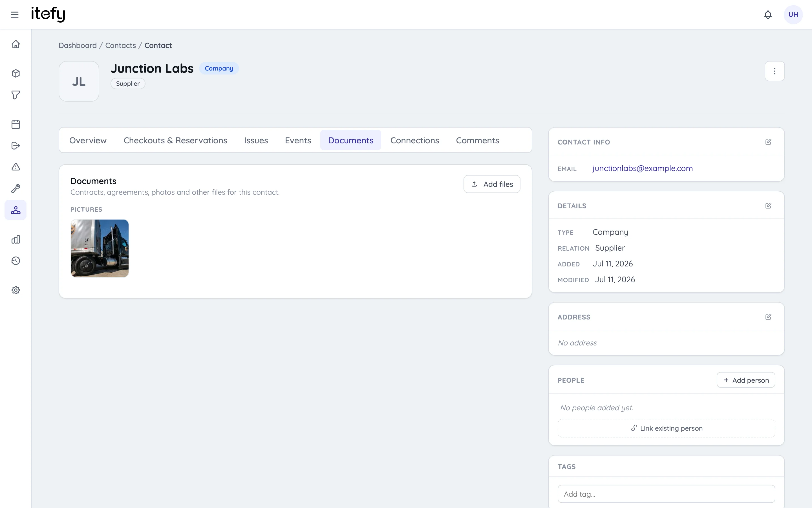Click the Added date Jul 11, 2026
Image resolution: width=812 pixels, height=508 pixels.
click(x=613, y=264)
